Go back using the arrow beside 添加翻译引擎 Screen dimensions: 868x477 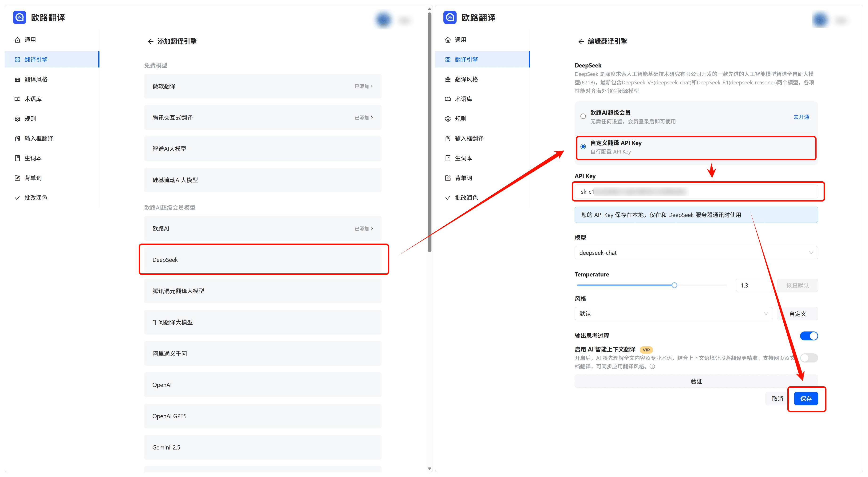pyautogui.click(x=151, y=41)
